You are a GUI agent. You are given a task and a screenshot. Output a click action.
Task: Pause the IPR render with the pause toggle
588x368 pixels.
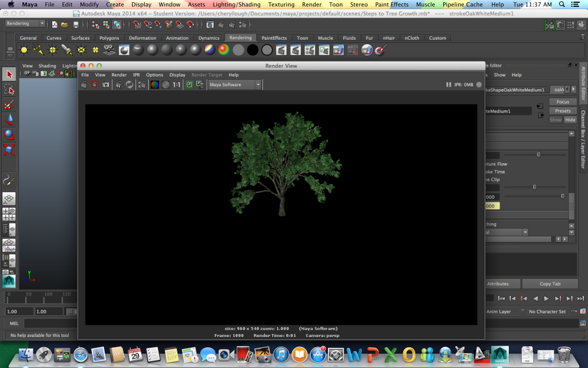click(x=448, y=84)
